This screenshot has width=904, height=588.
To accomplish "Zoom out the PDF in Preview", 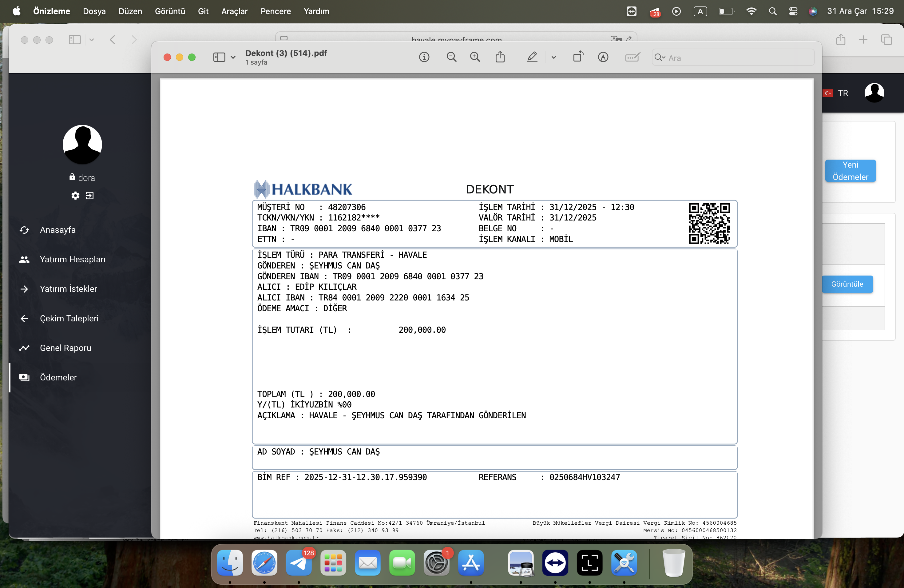I will 451,58.
